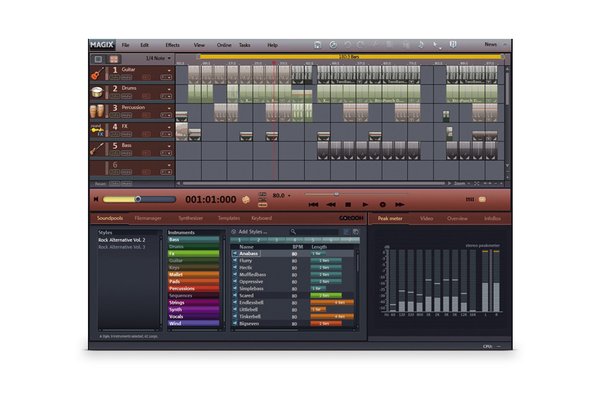This screenshot has height=395, width=600.
Task: Click the guitar icon on track 1
Action: point(97,73)
